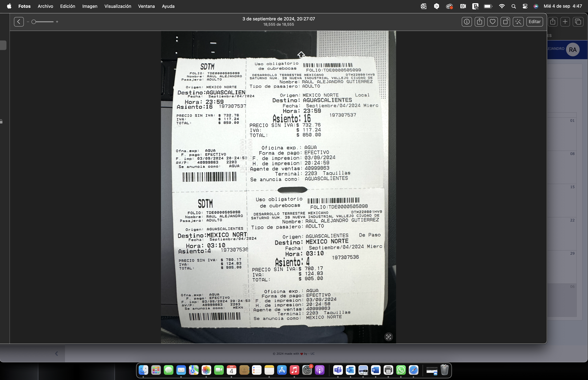588x380 pixels.
Task: Open the Visualización menu
Action: 118,6
